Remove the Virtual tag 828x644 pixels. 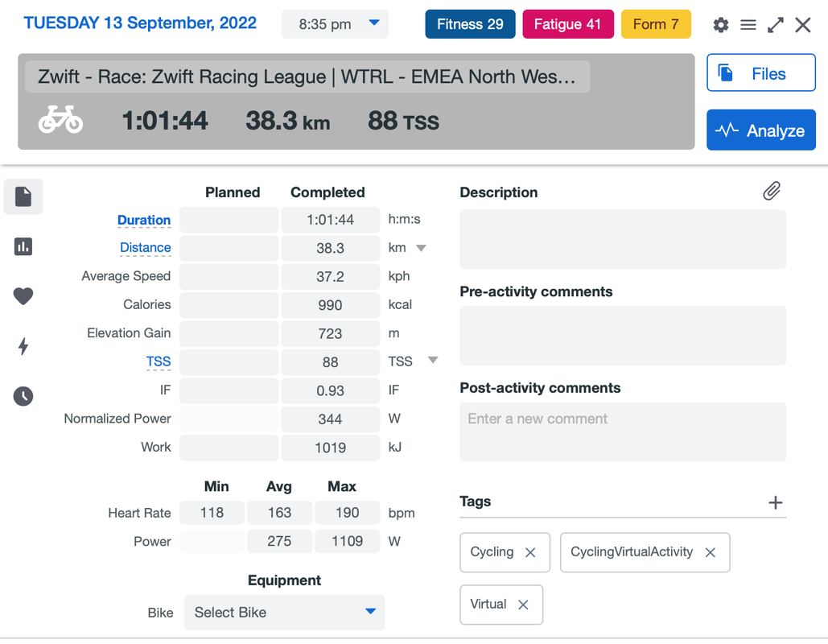coord(523,605)
